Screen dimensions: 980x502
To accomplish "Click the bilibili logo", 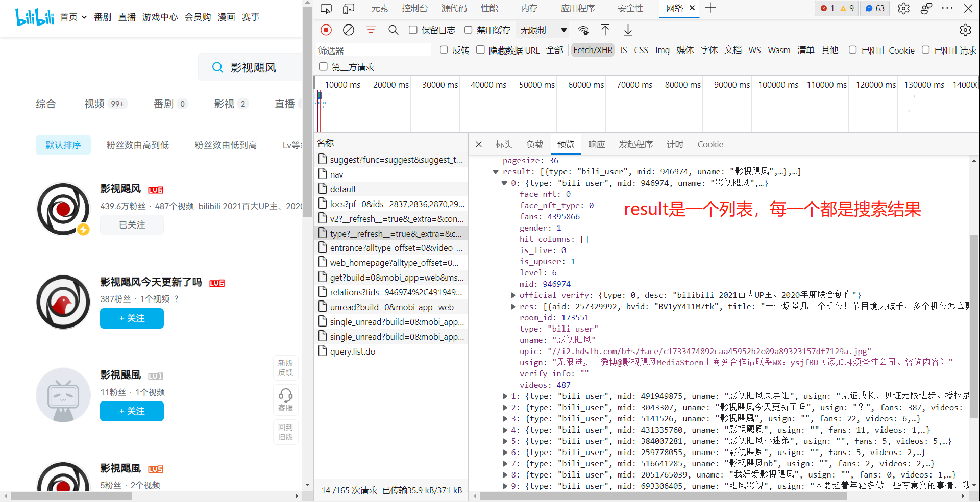I will tap(35, 17).
